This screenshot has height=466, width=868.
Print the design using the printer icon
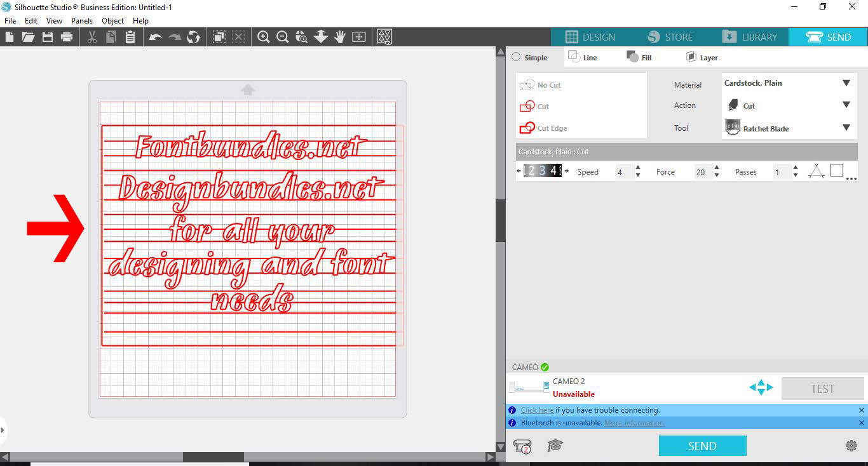67,37
